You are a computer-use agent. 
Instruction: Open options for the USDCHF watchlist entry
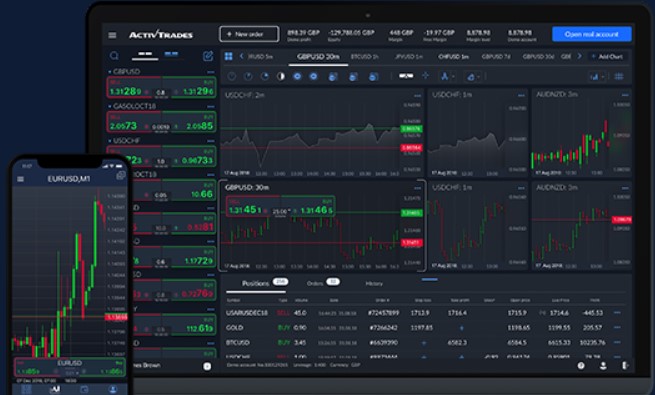coord(211,141)
